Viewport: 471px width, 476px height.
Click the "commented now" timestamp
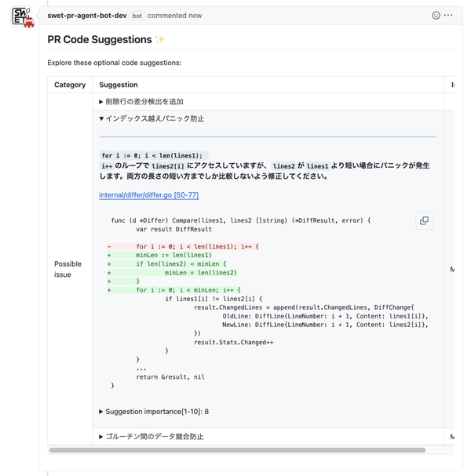click(174, 16)
